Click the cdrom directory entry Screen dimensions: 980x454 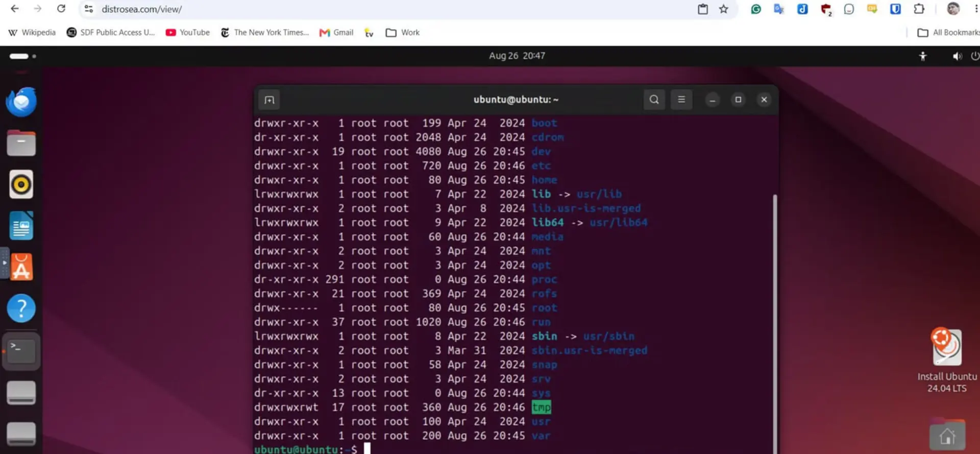(x=548, y=137)
